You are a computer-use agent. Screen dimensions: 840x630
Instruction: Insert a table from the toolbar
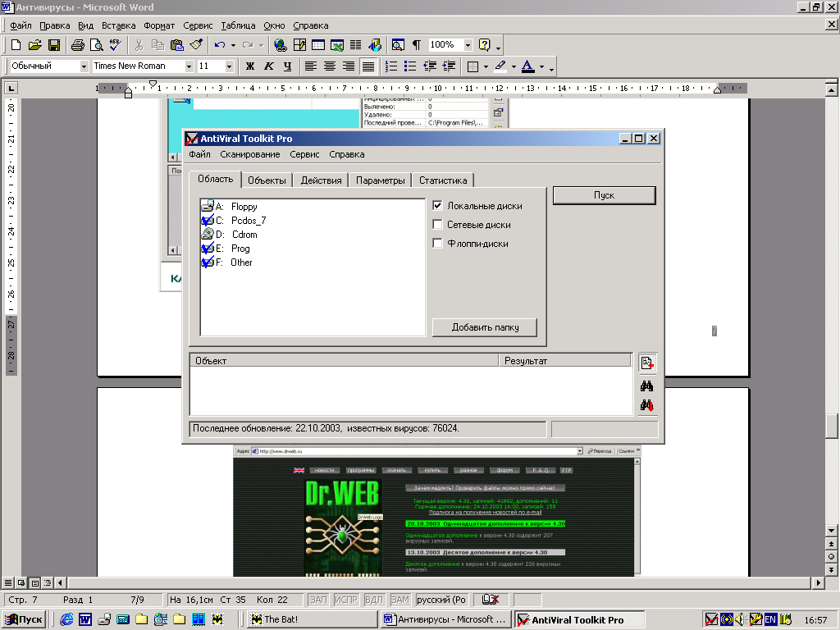coord(318,45)
